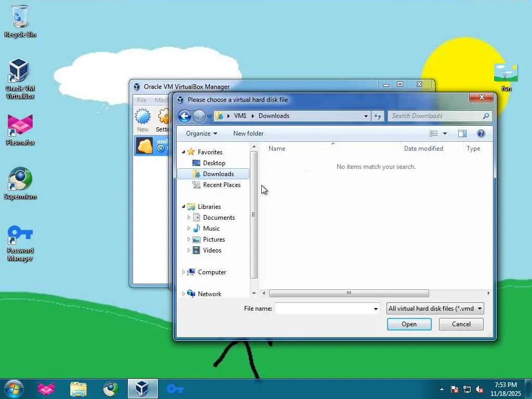Open the dialog Help question icon

click(481, 134)
